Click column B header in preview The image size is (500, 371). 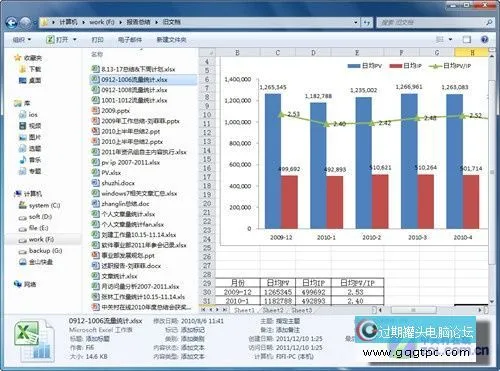(x=237, y=52)
